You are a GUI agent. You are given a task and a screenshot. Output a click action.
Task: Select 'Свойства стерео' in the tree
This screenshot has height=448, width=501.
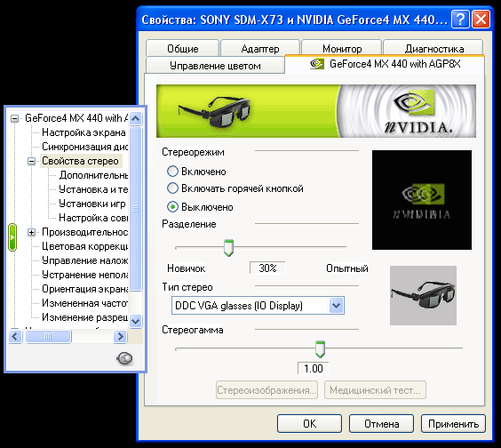81,161
